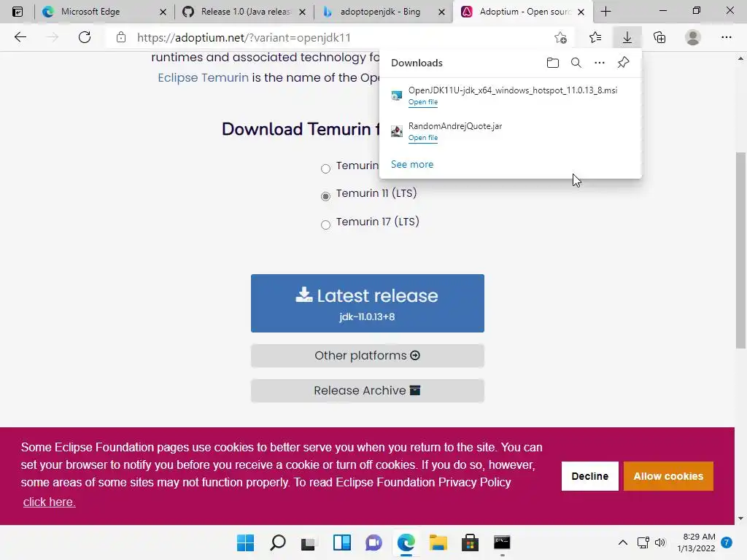This screenshot has width=747, height=560.
Task: Open the Release Archive
Action: [368, 391]
